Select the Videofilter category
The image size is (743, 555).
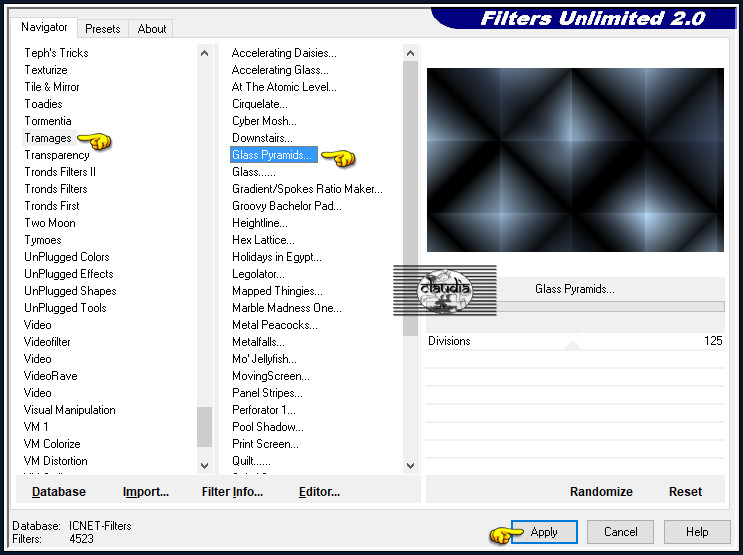[x=47, y=342]
